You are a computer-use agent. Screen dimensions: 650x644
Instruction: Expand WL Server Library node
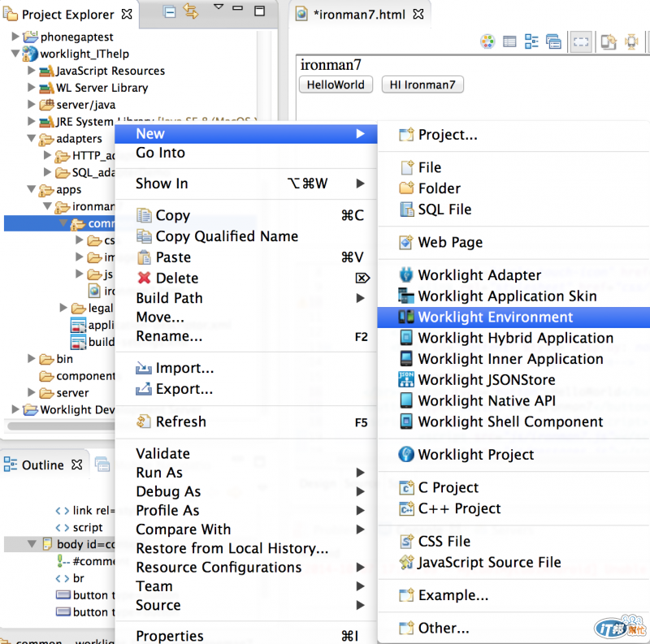32,88
